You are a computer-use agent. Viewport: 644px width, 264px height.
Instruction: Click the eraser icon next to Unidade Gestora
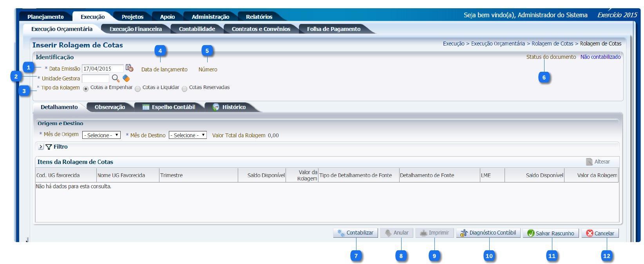point(126,78)
